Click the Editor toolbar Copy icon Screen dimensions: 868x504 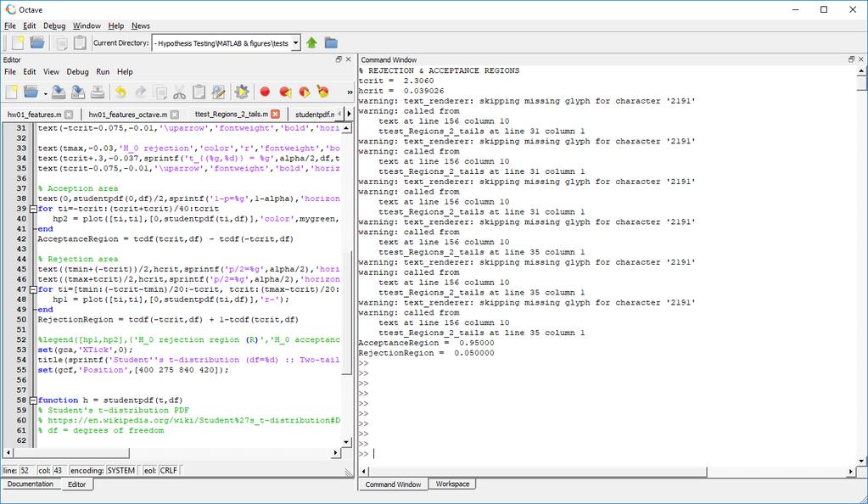coord(160,92)
